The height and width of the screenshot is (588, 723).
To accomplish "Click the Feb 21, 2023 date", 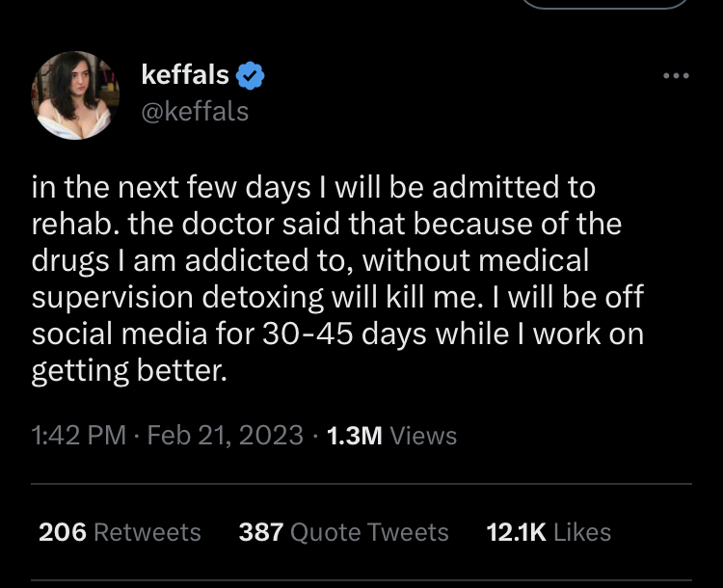I will point(227,436).
